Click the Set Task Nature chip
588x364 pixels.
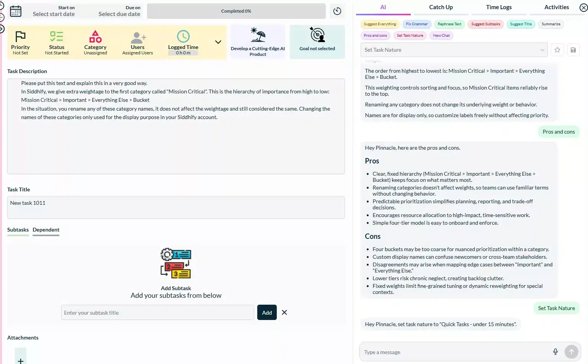click(410, 36)
